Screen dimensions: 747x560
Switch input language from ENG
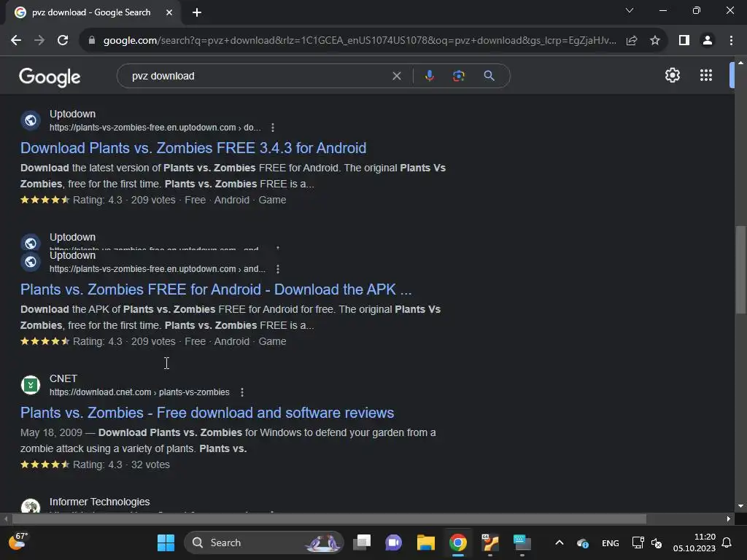[x=611, y=543]
